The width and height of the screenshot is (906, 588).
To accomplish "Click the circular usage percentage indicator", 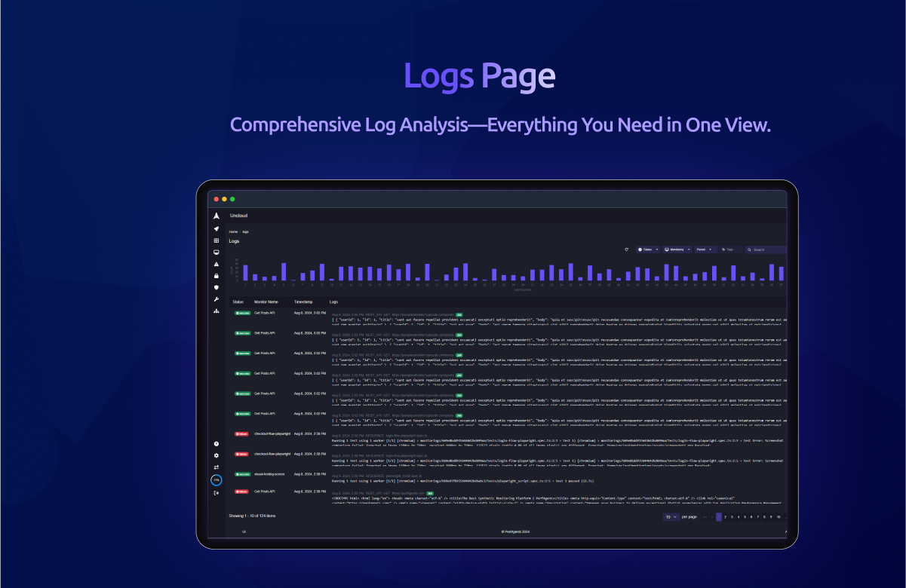I will point(217,480).
